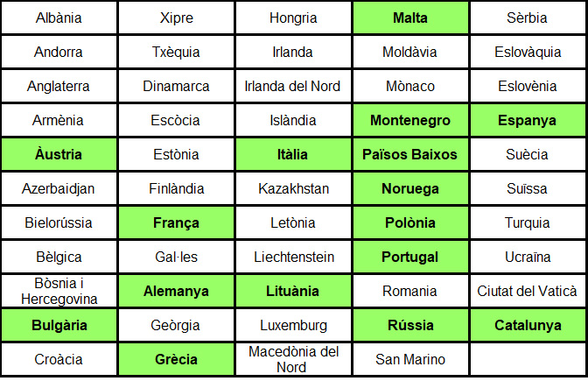This screenshot has width=588, height=381.
Task: Click the Àustria green cell
Action: click(x=59, y=154)
